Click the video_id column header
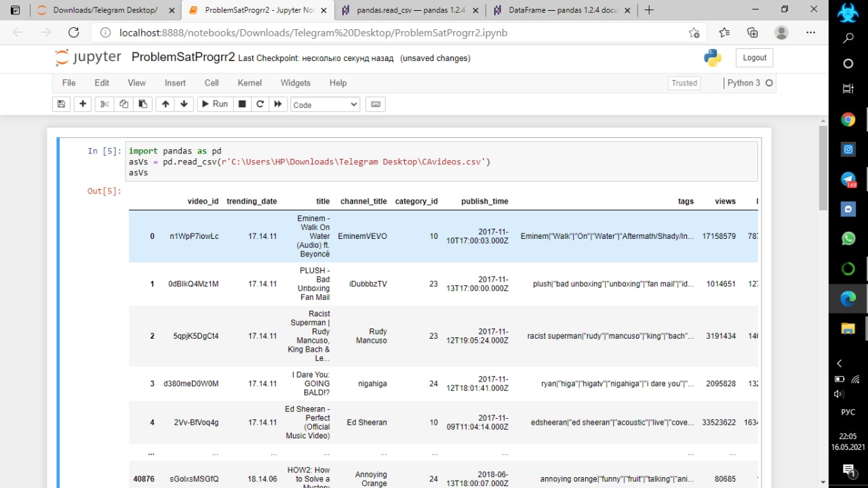Viewport: 868px width, 488px height. tap(203, 202)
